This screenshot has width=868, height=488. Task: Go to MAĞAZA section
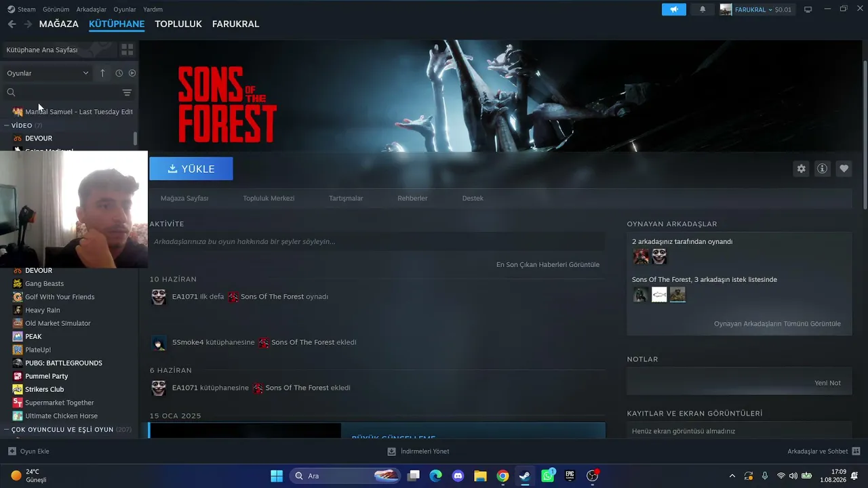(59, 24)
